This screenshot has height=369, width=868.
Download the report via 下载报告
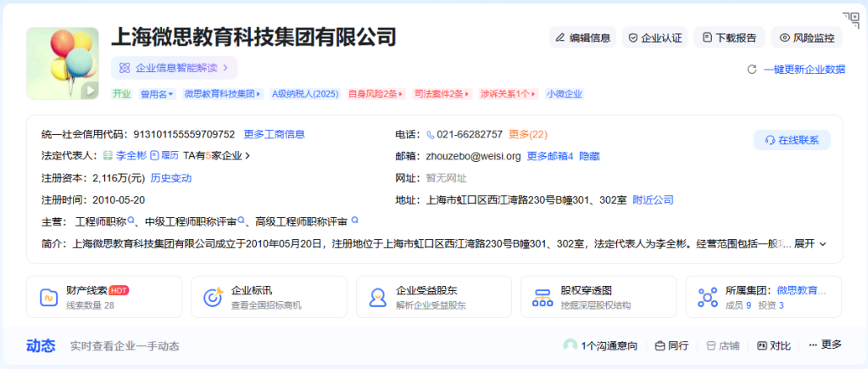click(729, 37)
